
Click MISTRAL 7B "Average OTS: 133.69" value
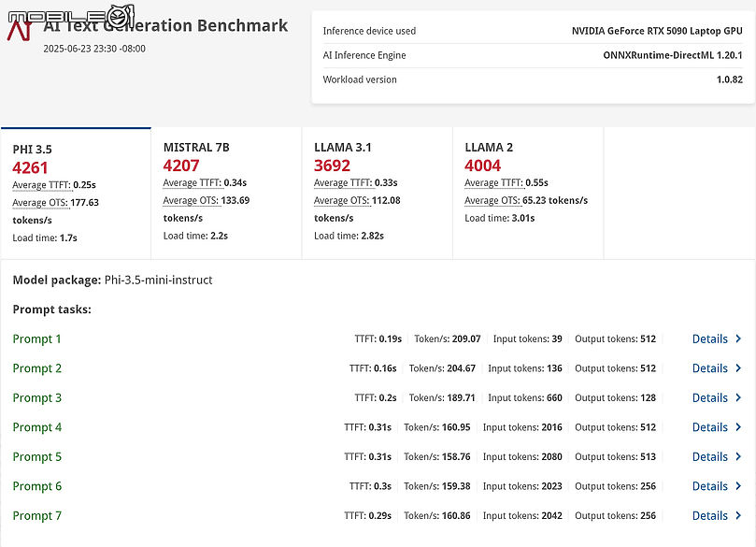(x=207, y=200)
